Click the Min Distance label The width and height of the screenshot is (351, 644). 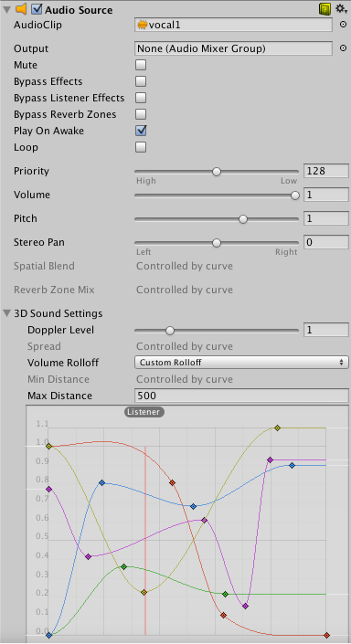click(x=58, y=379)
